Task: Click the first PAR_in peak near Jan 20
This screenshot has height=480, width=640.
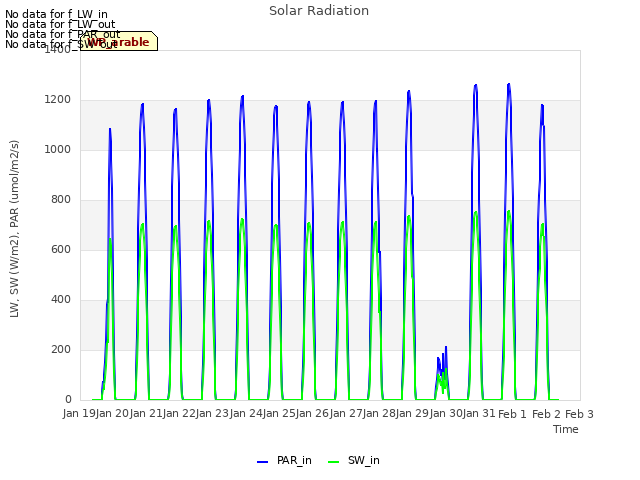Action: point(110,130)
